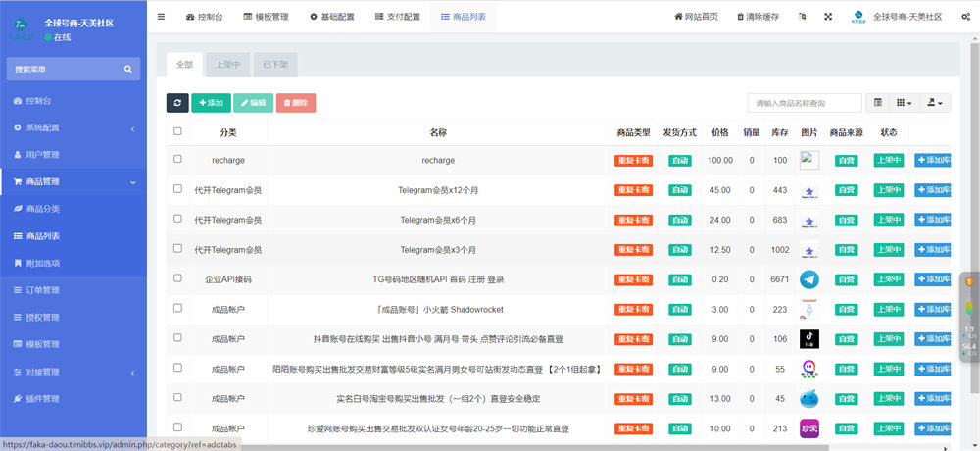Click the refresh button above the table
Viewport: 980px width, 451px height.
point(176,103)
